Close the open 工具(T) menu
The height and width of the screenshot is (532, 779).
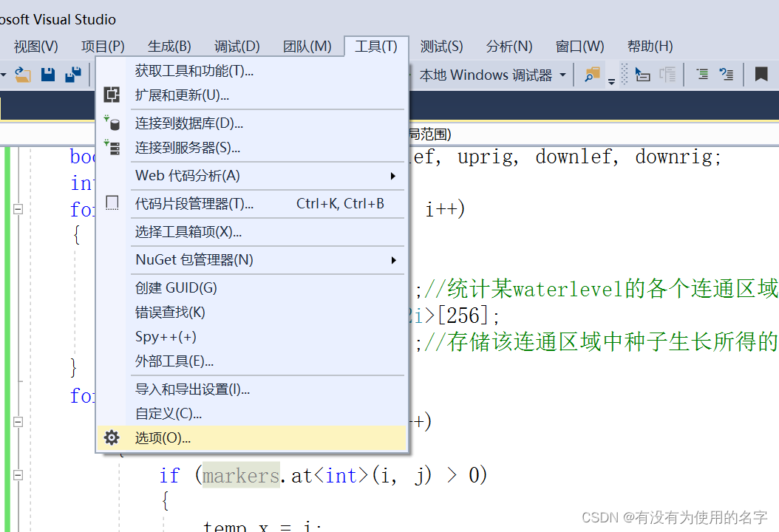pos(376,47)
